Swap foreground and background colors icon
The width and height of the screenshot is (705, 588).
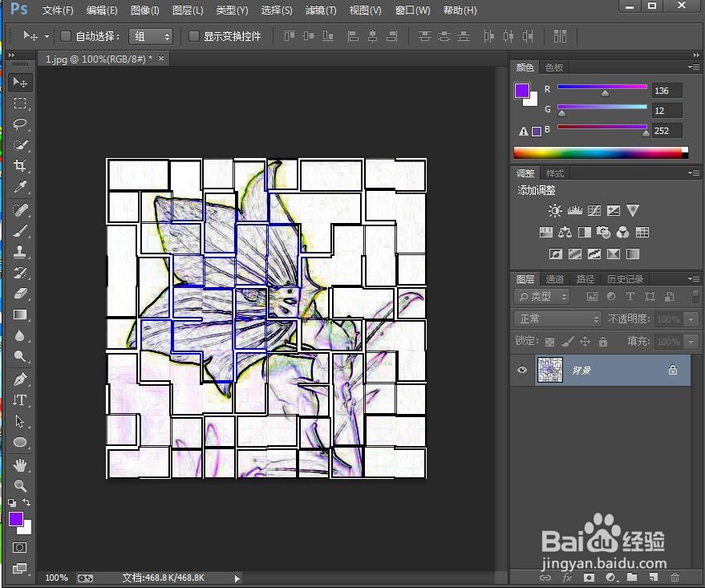pyautogui.click(x=26, y=502)
